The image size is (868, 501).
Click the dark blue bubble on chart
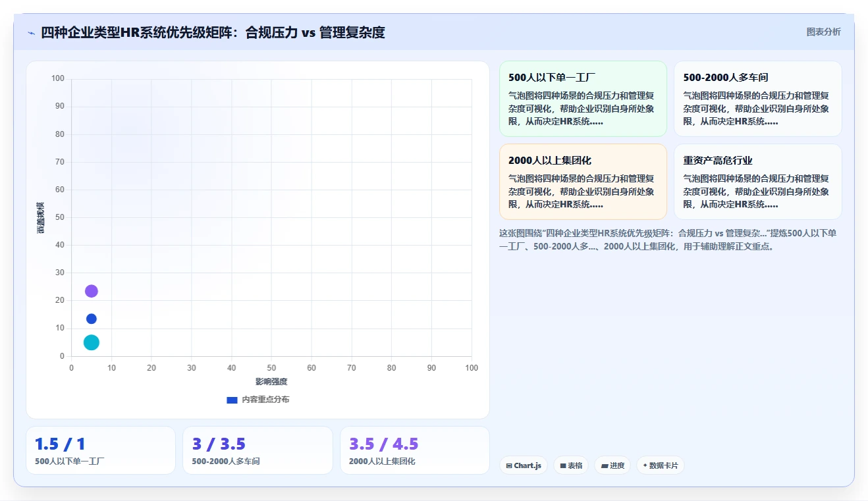pyautogui.click(x=92, y=319)
